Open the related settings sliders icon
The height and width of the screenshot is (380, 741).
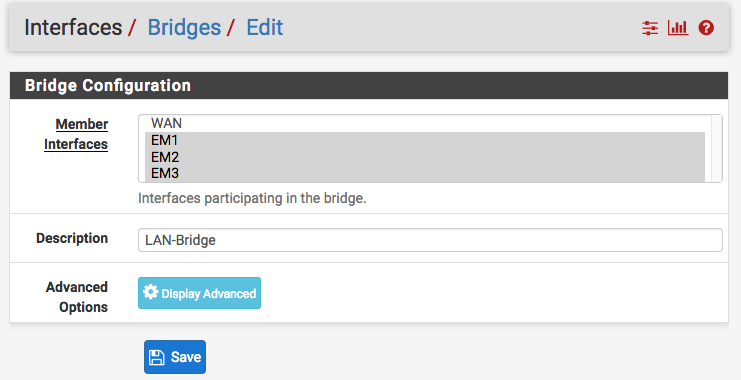coord(650,28)
